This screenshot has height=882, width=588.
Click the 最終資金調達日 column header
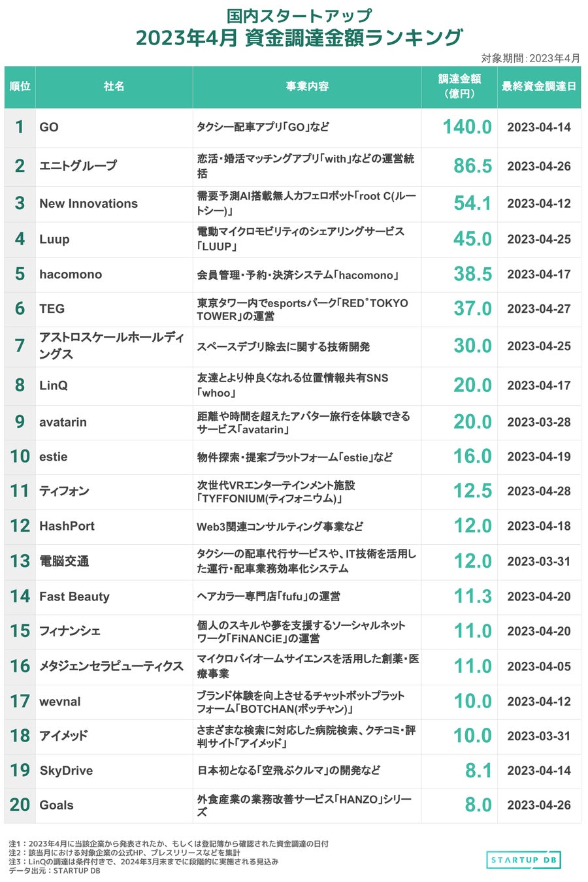[x=539, y=86]
